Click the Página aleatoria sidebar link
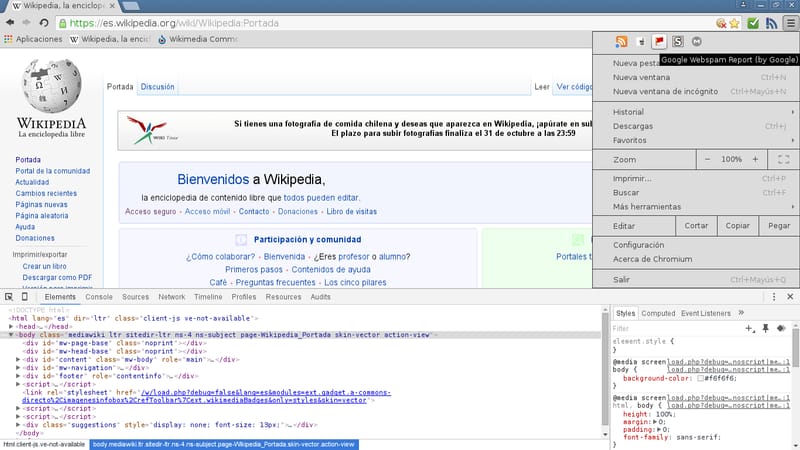800x450 pixels. point(41,216)
